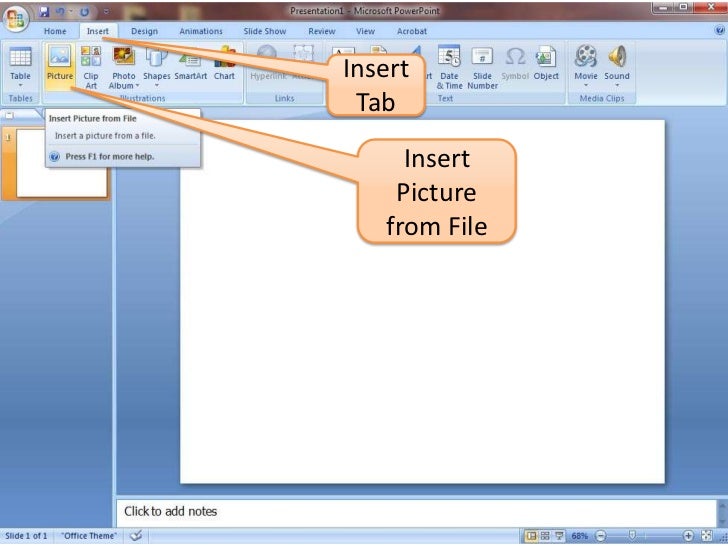The height and width of the screenshot is (546, 728).
Task: Insert Slide Number
Action: (x=482, y=66)
